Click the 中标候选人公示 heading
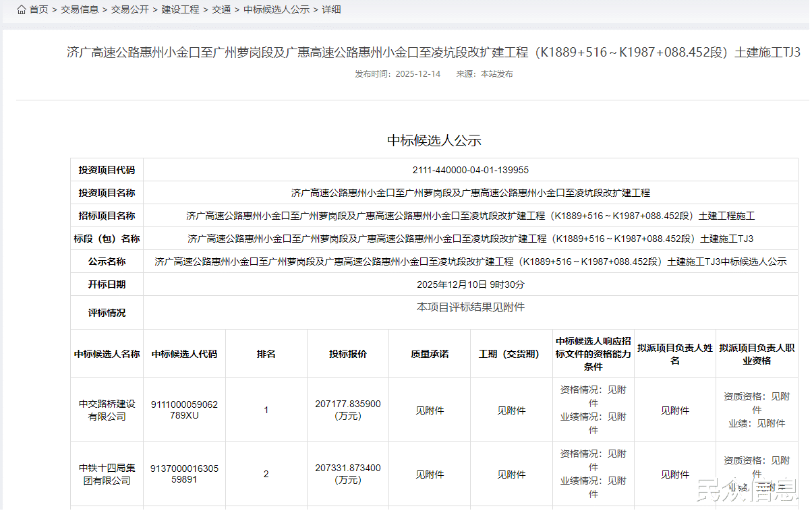Screen dimensions: 812x519 pos(434,140)
